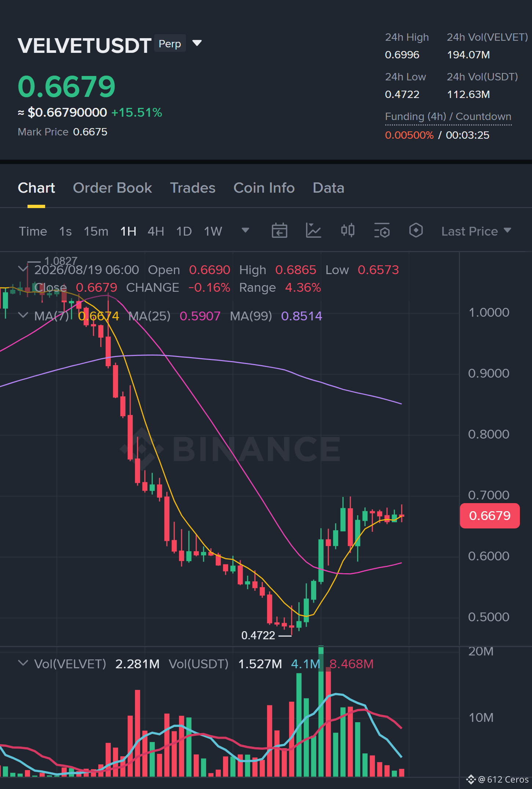532x789 pixels.
Task: Open the VELVETUSDT pair selector arrow
Action: [x=197, y=43]
